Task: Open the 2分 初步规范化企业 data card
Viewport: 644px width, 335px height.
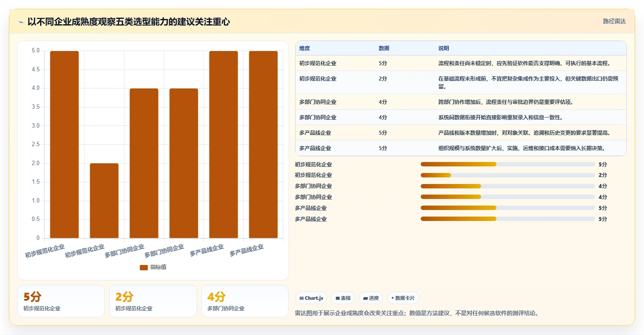Action: click(153, 301)
